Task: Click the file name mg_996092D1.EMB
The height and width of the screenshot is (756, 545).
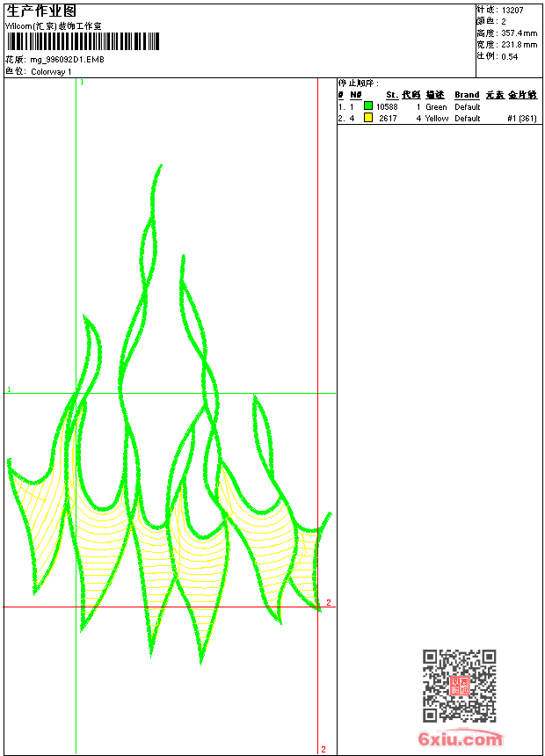Action: pos(67,60)
